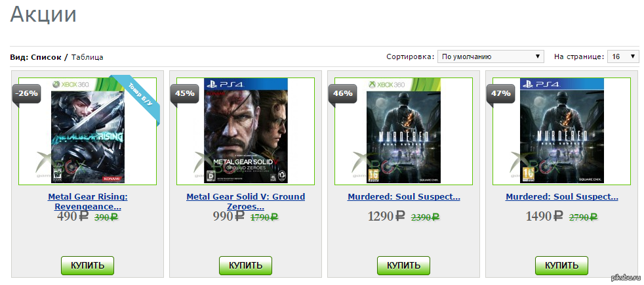Open Metal Gear Rising: Revengeance link
644x285 pixels.
(x=87, y=202)
